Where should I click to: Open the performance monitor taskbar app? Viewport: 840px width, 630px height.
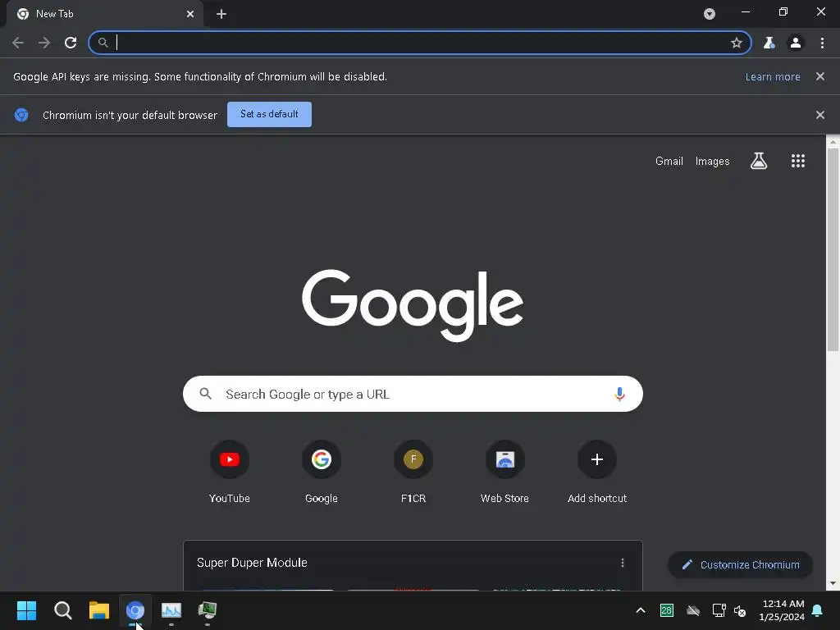point(171,610)
